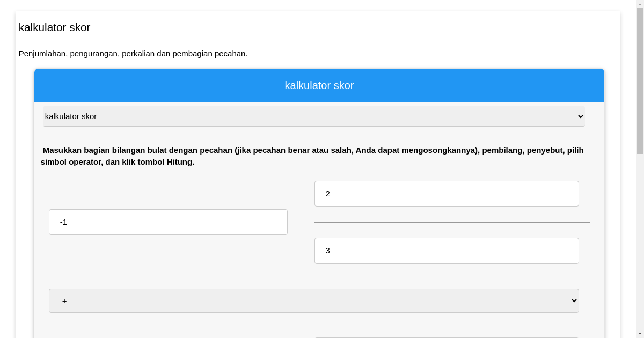Click the description text about pecahan operations
This screenshot has height=338, width=644.
[133, 54]
